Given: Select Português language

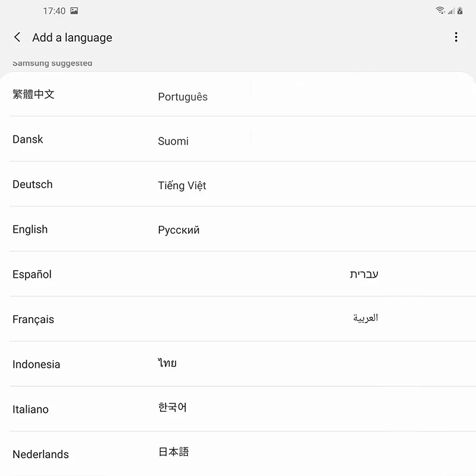Looking at the screenshot, I should tap(183, 96).
